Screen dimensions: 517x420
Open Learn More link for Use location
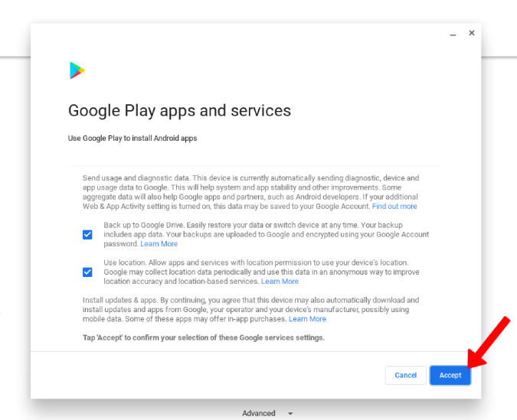pyautogui.click(x=280, y=282)
